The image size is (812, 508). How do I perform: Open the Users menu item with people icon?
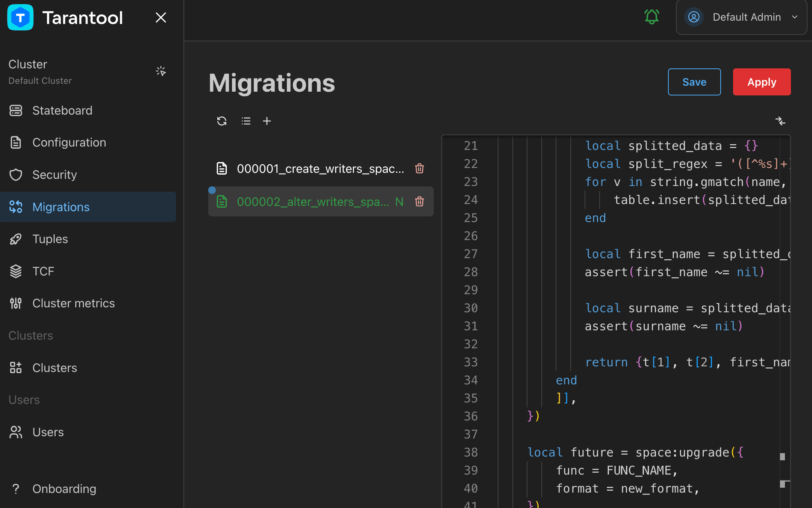click(88, 432)
